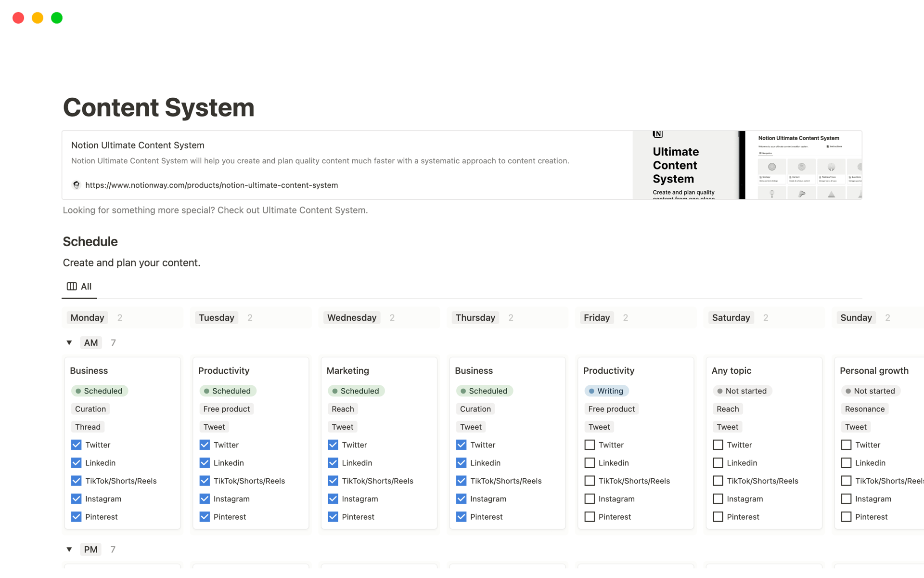Open the Marketing card title on Wednesday
The width and height of the screenshot is (924, 578).
point(347,370)
